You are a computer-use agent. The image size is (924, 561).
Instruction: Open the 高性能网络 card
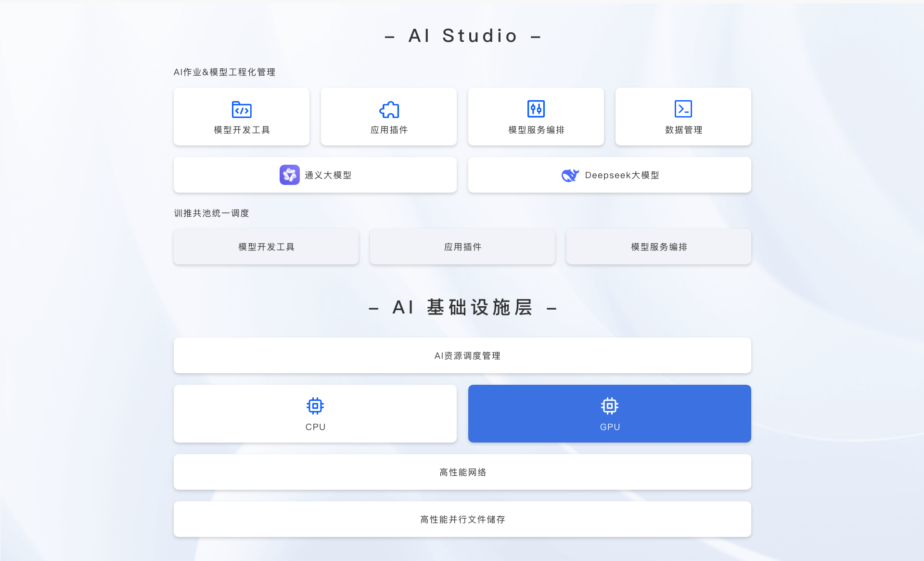click(x=462, y=472)
